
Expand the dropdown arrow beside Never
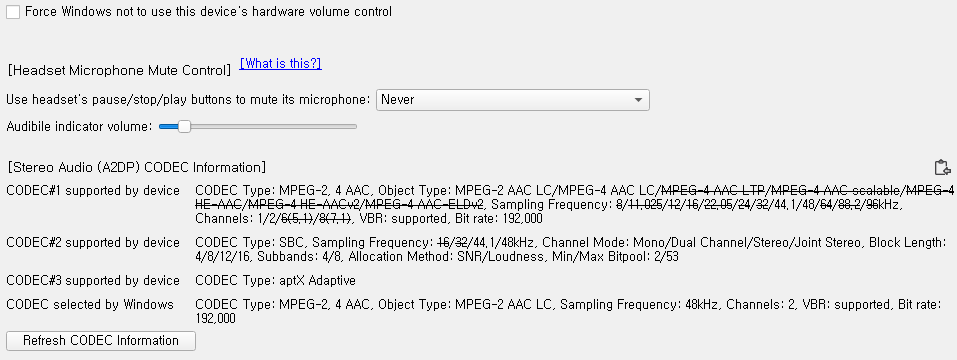click(638, 99)
